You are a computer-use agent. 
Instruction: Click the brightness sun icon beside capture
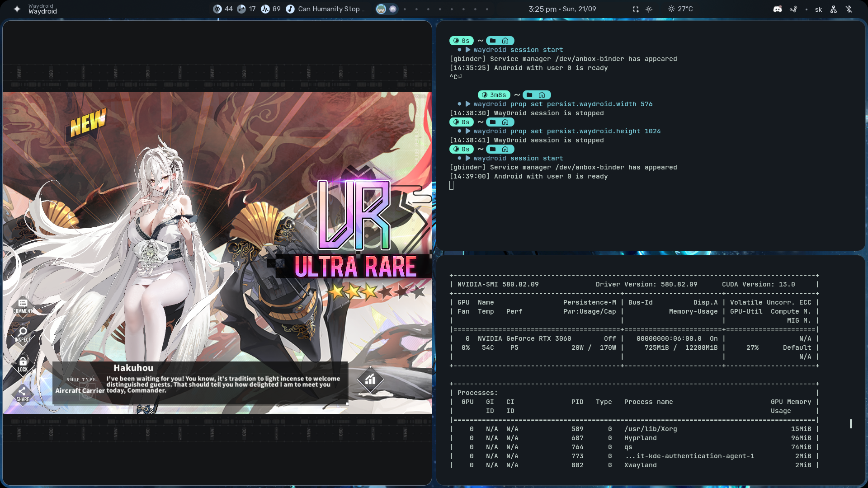pos(649,9)
